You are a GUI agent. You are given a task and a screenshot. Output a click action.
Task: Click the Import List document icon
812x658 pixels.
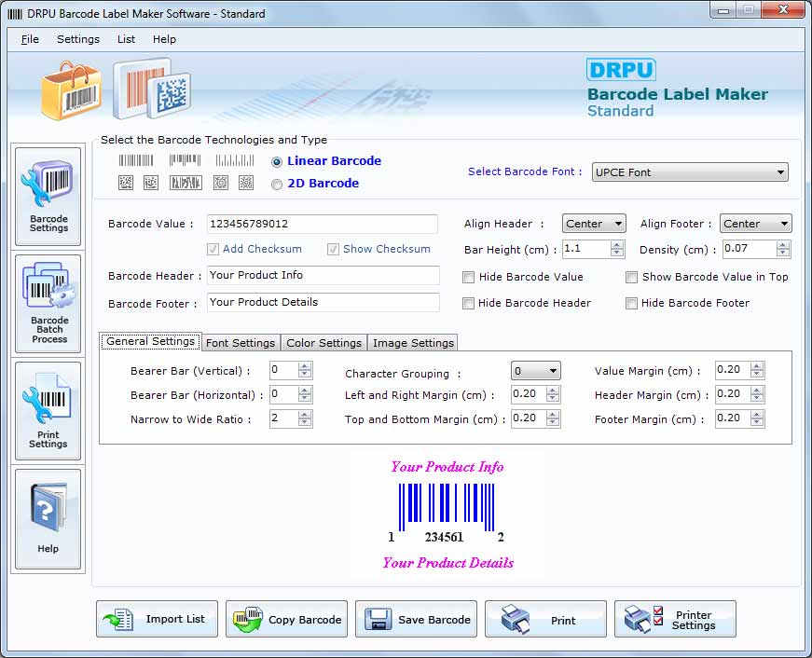point(119,619)
